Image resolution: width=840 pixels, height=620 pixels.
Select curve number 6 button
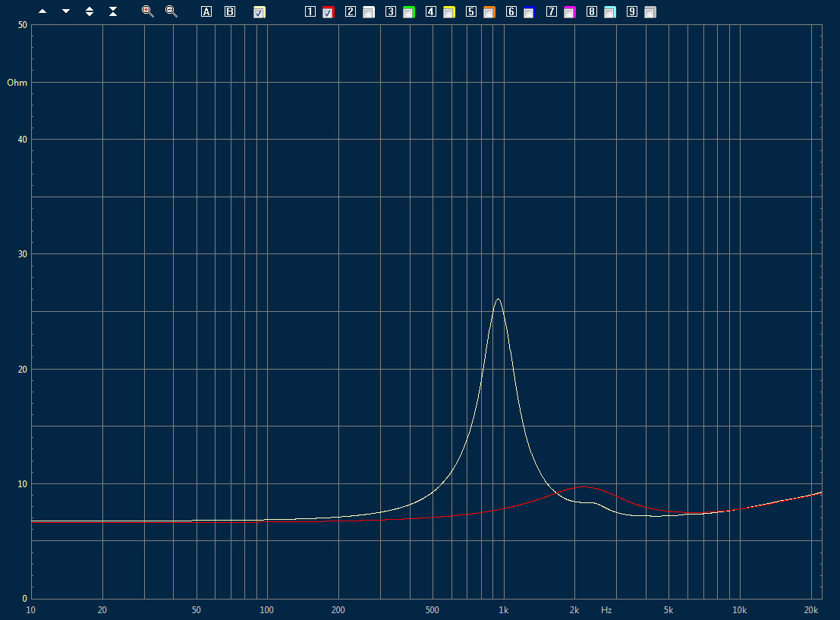[511, 12]
